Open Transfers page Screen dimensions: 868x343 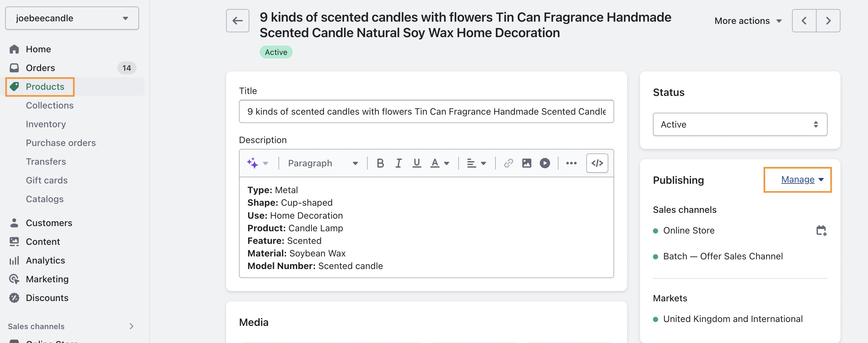[x=46, y=161]
